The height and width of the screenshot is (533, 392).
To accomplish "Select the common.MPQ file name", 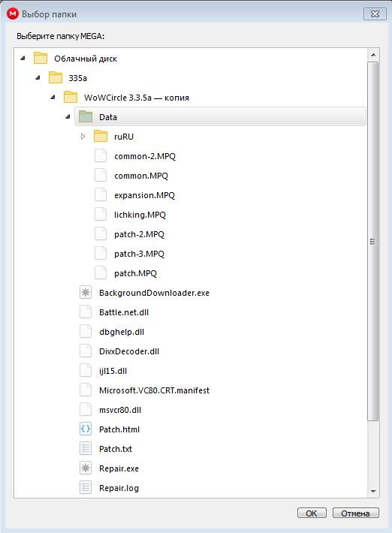I will click(141, 176).
